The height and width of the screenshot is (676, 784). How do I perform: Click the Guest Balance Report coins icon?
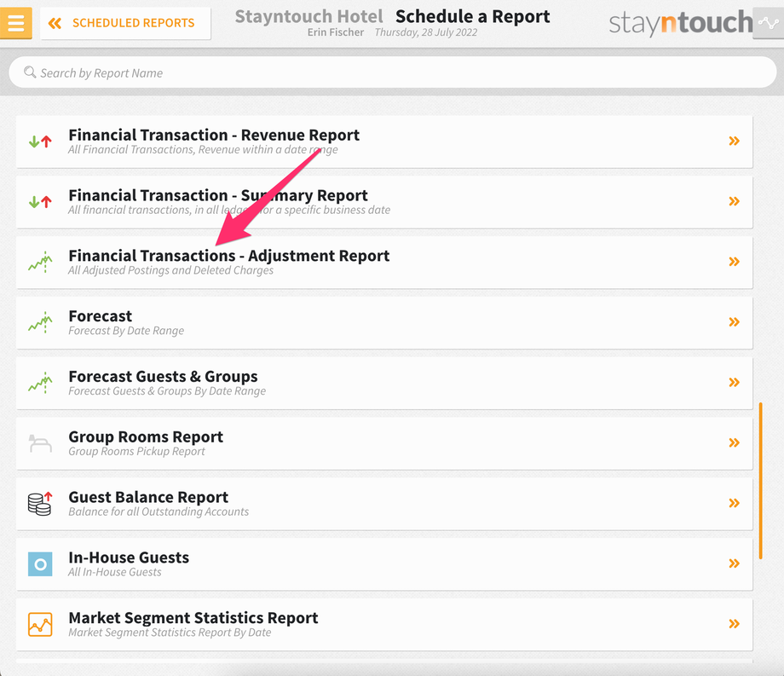point(40,504)
